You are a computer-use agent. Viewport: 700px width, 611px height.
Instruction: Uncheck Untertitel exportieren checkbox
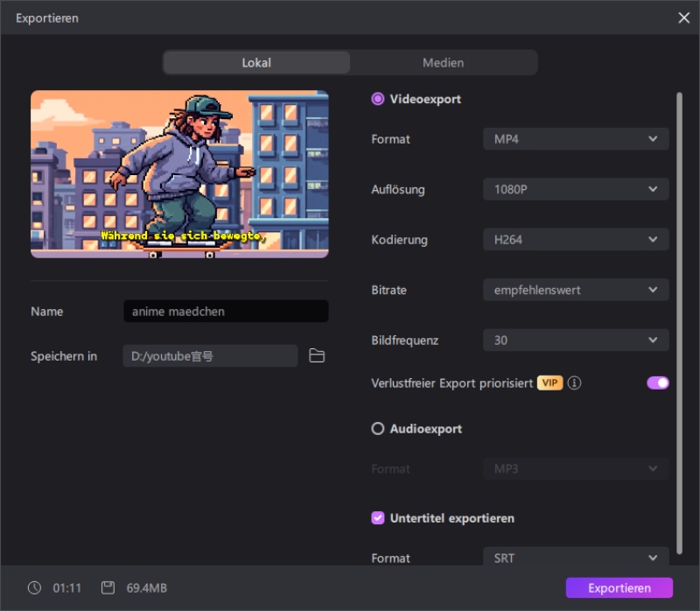[378, 517]
